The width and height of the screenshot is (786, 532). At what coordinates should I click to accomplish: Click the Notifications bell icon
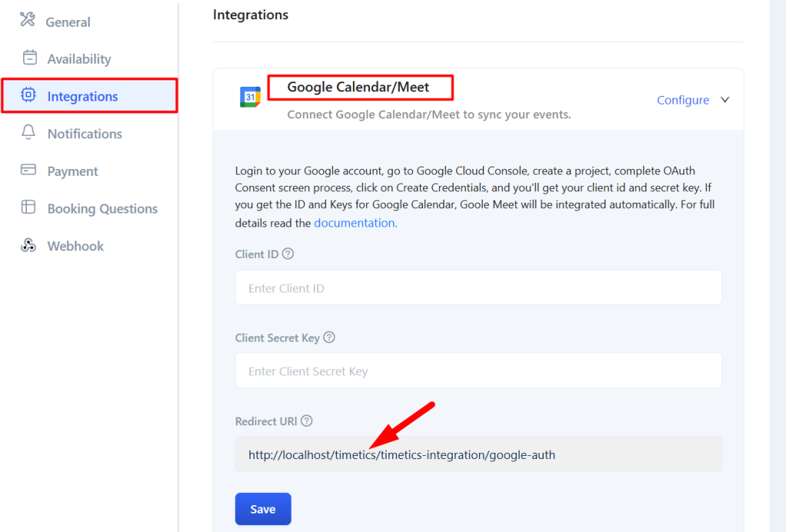28,132
